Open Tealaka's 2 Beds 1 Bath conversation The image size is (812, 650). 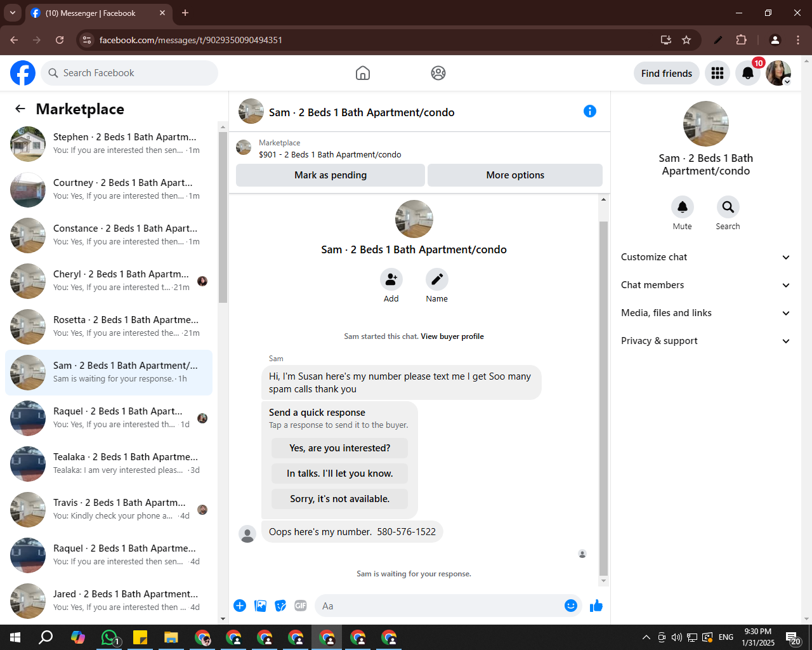pyautogui.click(x=109, y=463)
